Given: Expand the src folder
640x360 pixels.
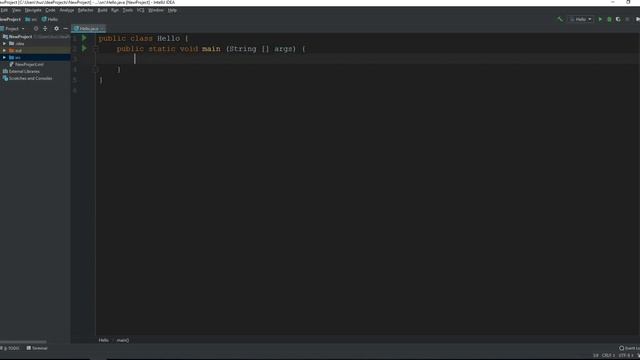Looking at the screenshot, I should coord(4,58).
